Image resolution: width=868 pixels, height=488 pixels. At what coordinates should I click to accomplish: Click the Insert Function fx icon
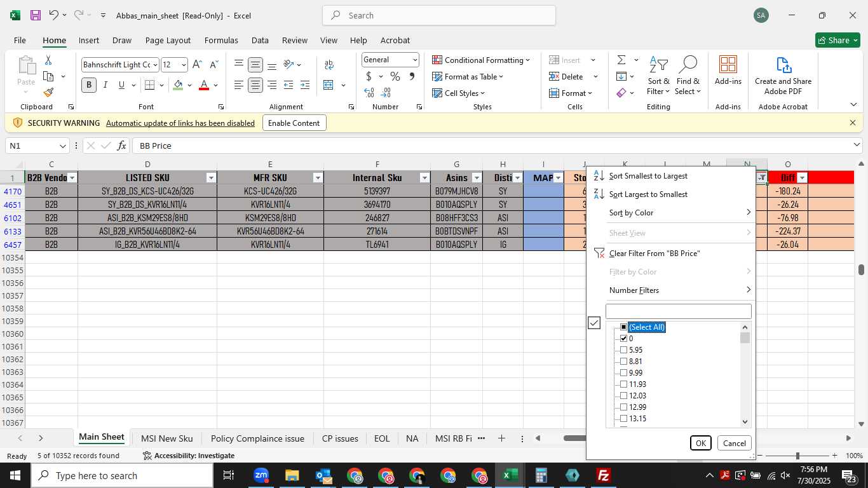[122, 146]
